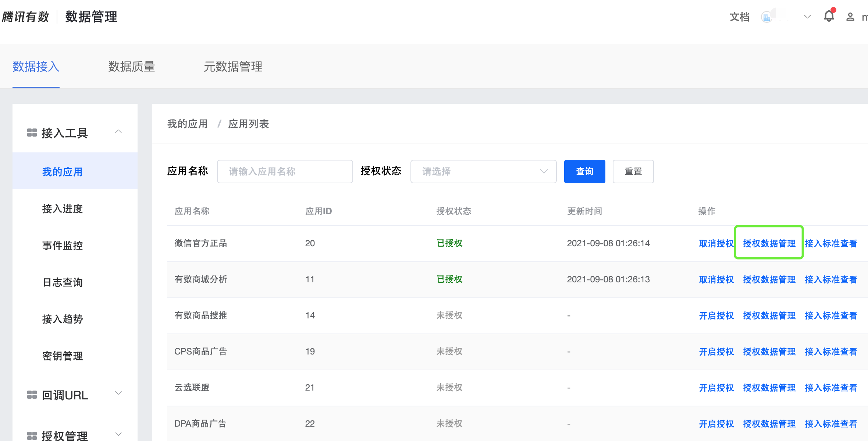Switch to the 元数据管理 tab
This screenshot has height=441, width=868.
tap(233, 67)
